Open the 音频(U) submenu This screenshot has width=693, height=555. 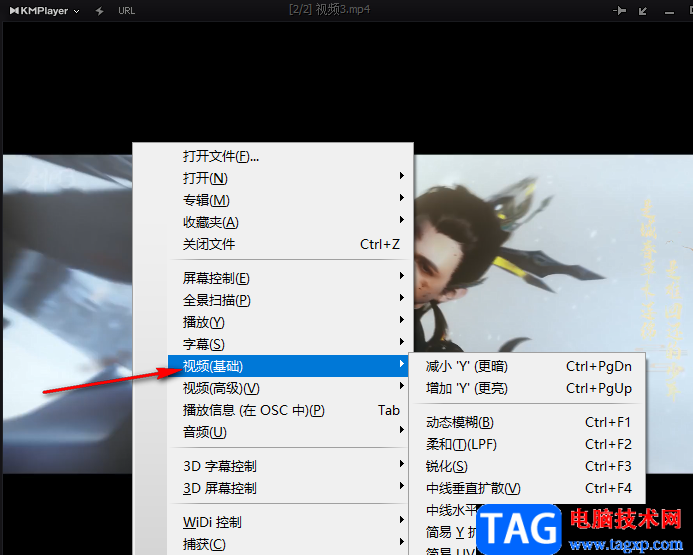pos(290,432)
